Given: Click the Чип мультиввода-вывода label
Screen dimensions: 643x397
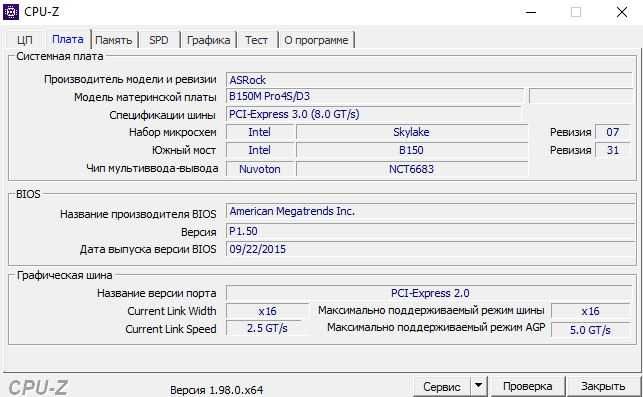Looking at the screenshot, I should click(152, 169).
